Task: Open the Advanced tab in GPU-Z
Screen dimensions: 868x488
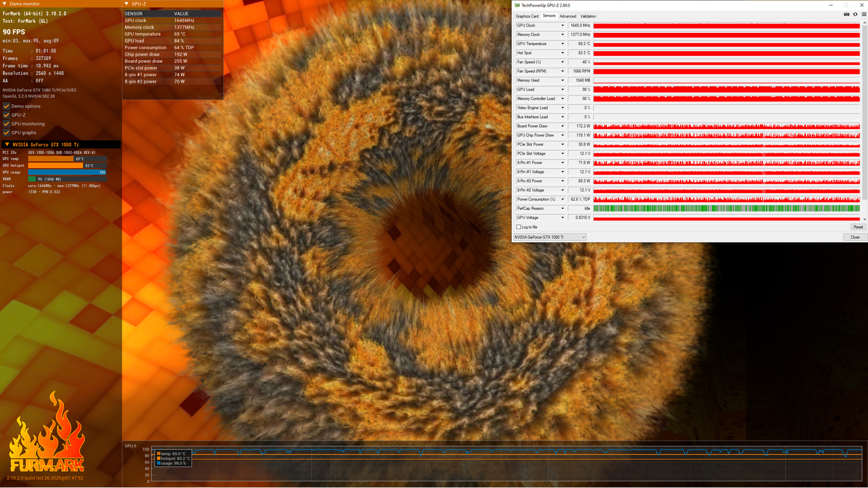Action: tap(568, 16)
